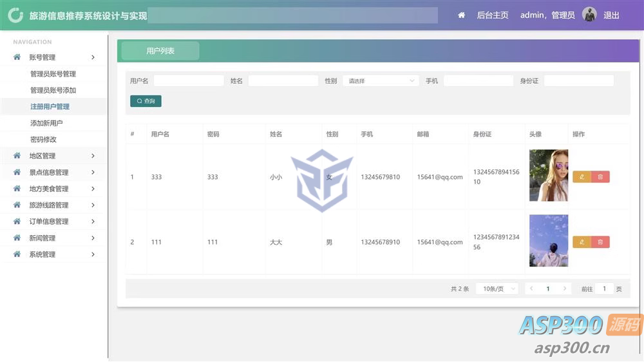Click the 姓名 filter input field

[x=283, y=81]
